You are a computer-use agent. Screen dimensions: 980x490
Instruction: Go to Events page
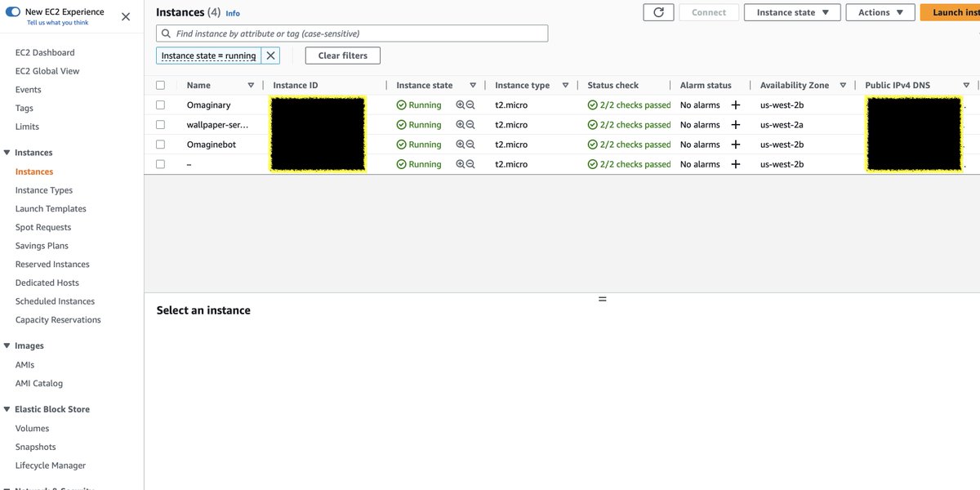point(28,90)
